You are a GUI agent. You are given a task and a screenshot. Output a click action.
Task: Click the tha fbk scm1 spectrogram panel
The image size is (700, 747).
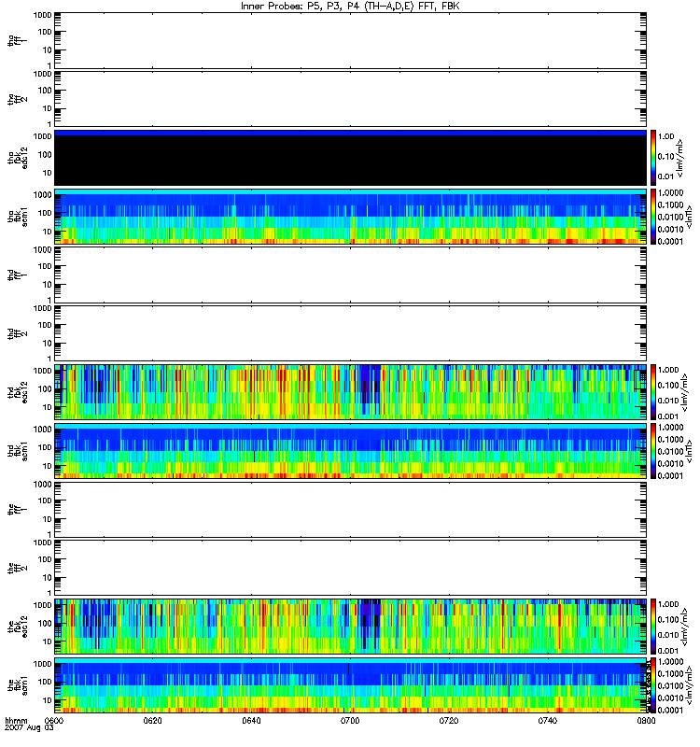(350, 217)
